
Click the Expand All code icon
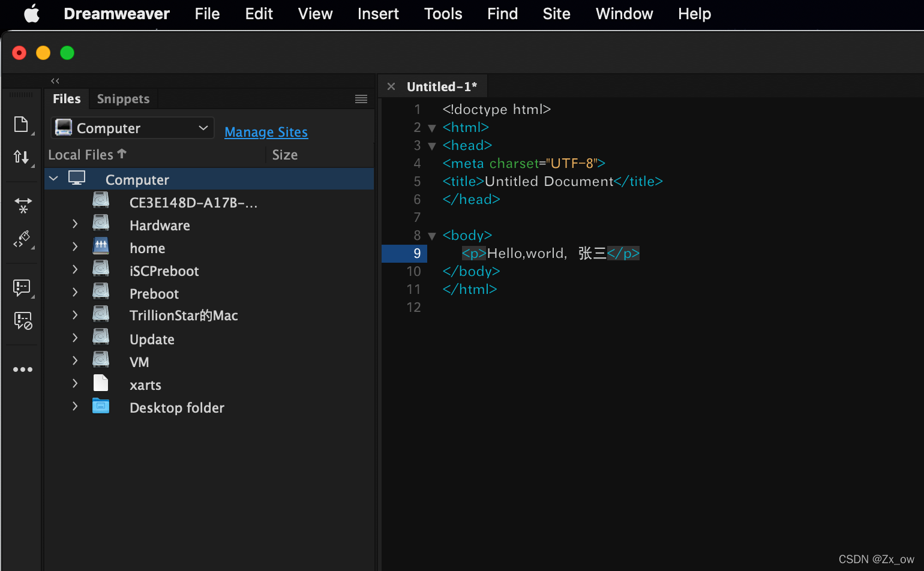pos(23,206)
